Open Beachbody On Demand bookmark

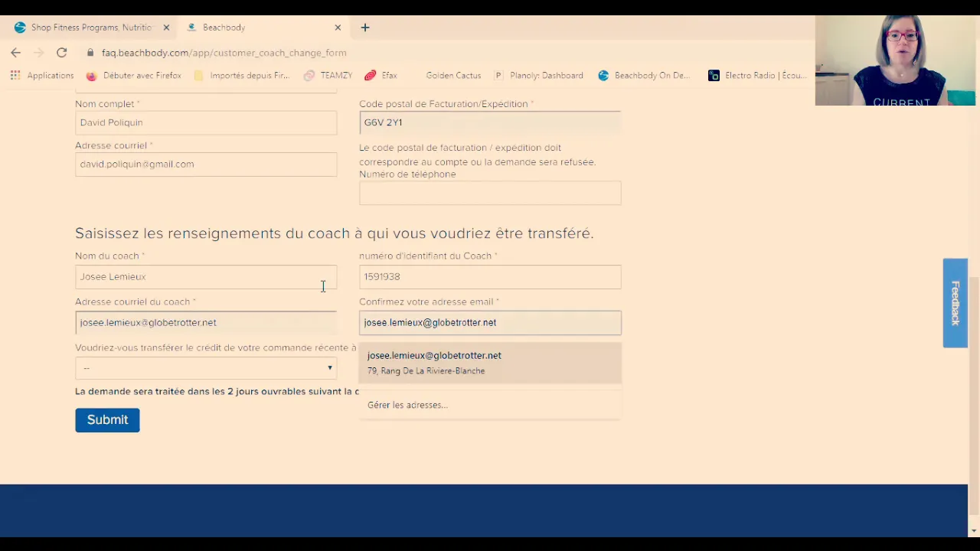pyautogui.click(x=645, y=75)
